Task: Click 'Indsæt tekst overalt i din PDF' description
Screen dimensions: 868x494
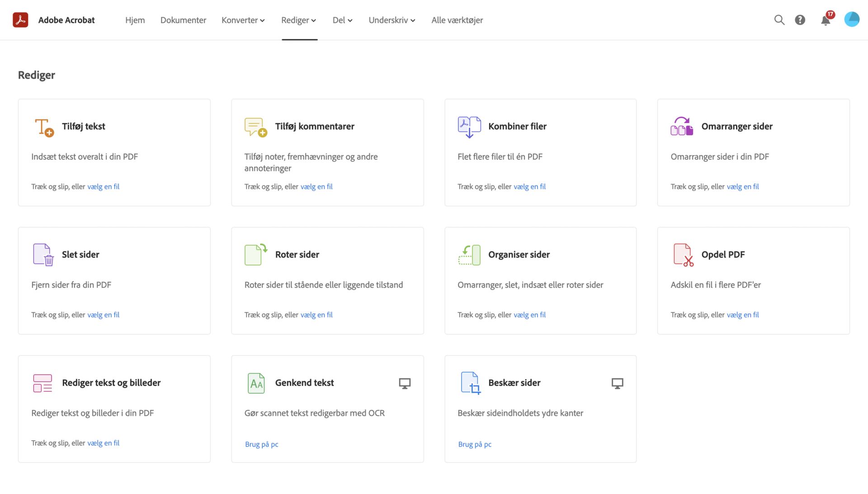Action: click(x=85, y=157)
